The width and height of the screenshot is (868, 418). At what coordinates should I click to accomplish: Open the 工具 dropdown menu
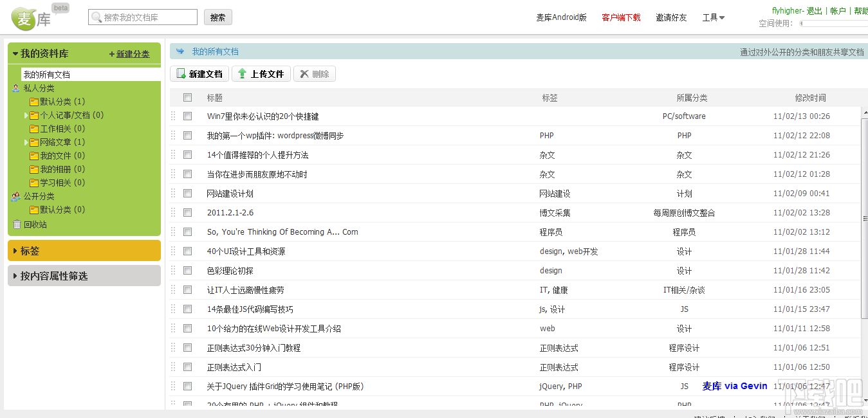[714, 18]
